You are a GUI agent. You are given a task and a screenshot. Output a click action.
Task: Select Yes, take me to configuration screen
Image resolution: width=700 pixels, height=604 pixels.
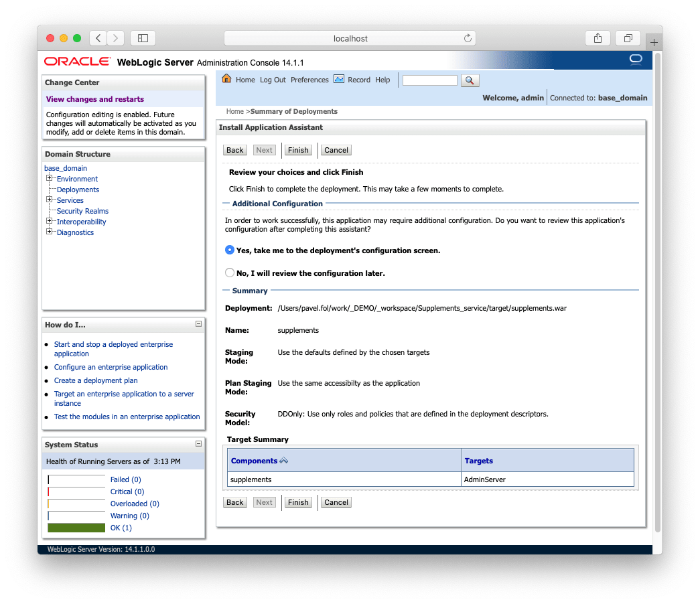coord(229,251)
